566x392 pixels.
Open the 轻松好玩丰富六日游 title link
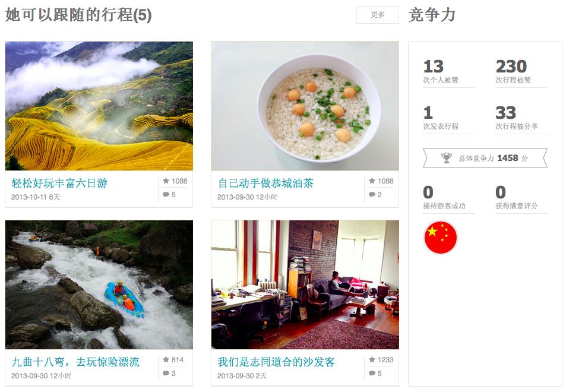point(59,183)
